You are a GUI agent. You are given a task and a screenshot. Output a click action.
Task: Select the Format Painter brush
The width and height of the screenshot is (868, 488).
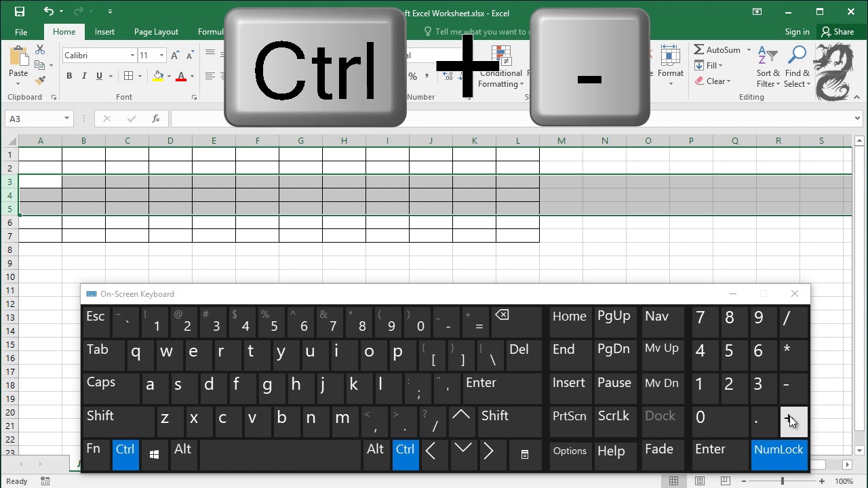click(40, 80)
